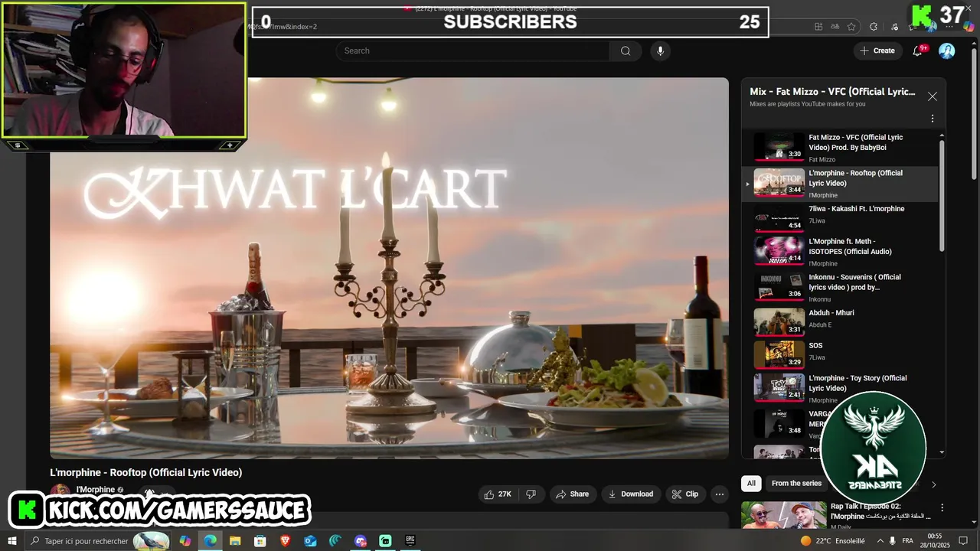This screenshot has width=980, height=551.
Task: Open YouTube notifications bell
Action: [917, 51]
